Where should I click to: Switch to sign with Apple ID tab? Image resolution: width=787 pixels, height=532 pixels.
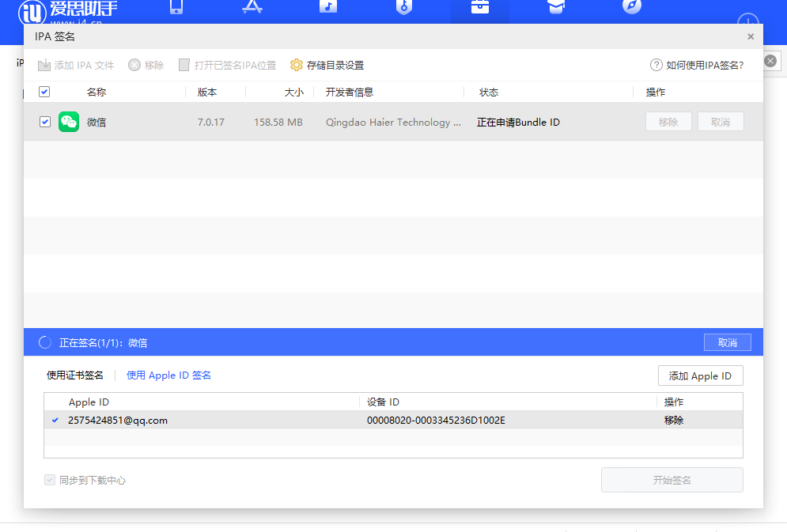pos(168,375)
